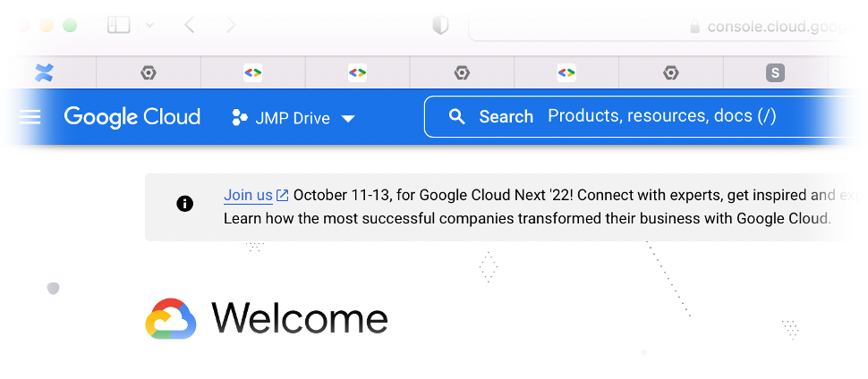Switch to the tab with the S icon
The height and width of the screenshot is (379, 868).
point(775,73)
